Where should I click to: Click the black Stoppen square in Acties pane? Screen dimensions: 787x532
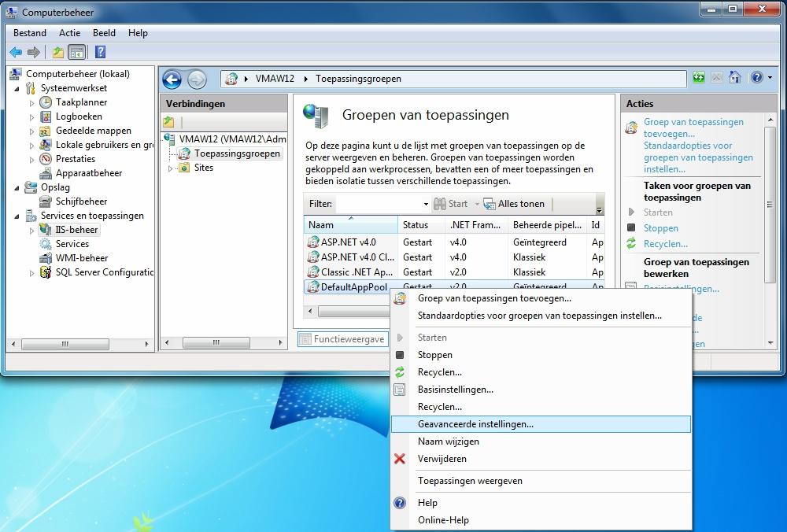[631, 228]
